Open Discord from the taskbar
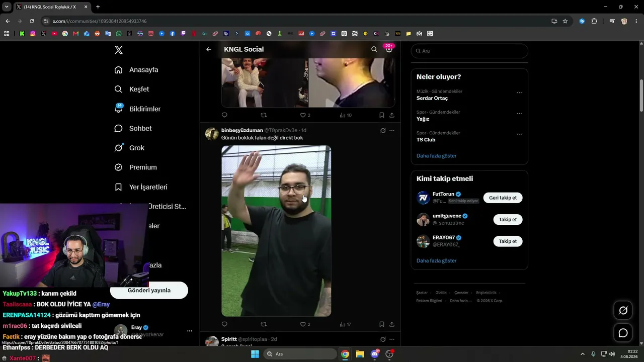Viewport: 644px width, 362px height. pos(375,354)
